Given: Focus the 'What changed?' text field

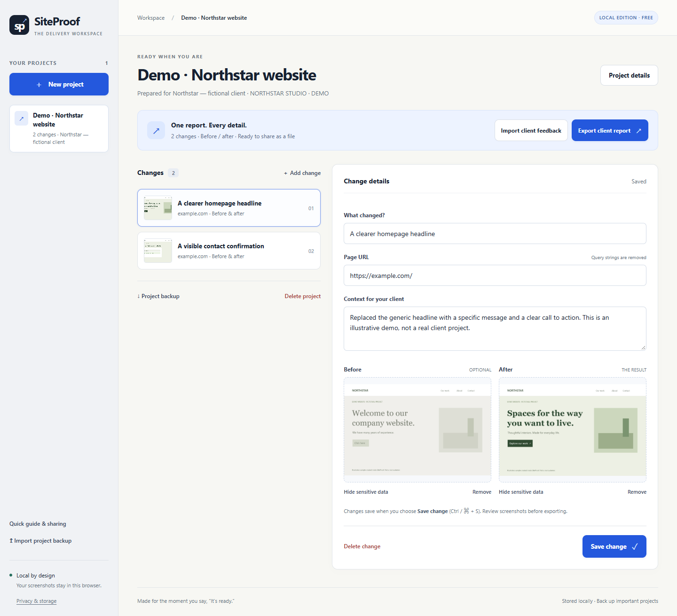Looking at the screenshot, I should point(495,234).
